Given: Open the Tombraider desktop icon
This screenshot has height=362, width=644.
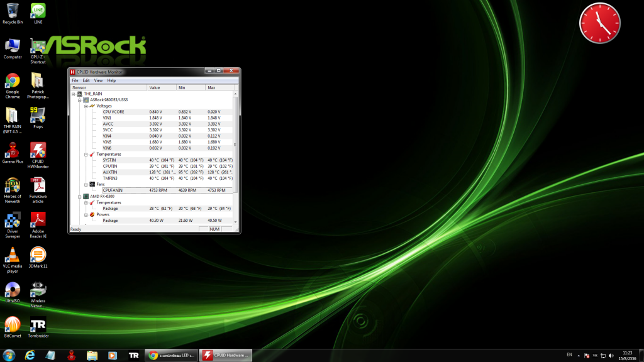Looking at the screenshot, I should 38,327.
